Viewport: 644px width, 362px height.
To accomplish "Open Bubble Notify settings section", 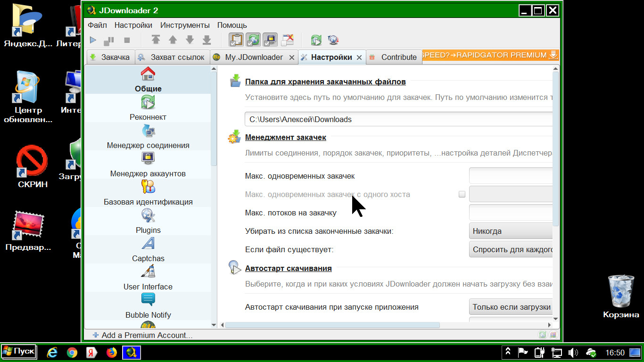I will point(148,305).
